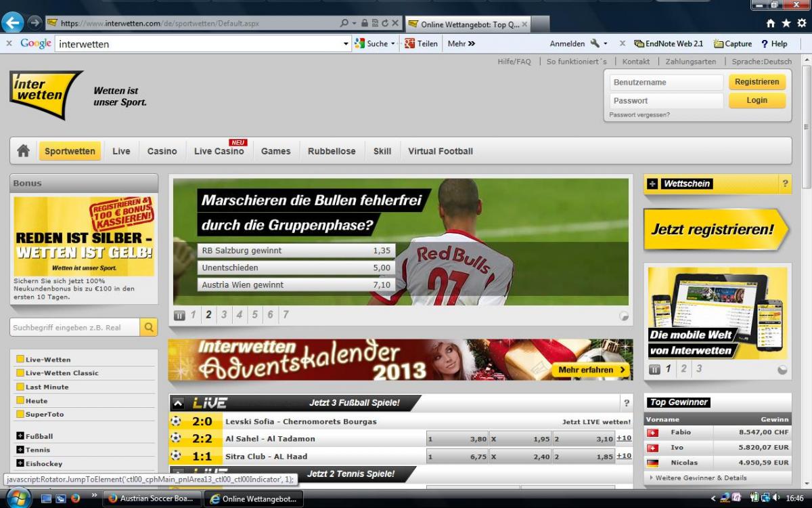Screen dimensions: 812x508
Task: Select the Virtual Football menu item
Action: [x=440, y=151]
